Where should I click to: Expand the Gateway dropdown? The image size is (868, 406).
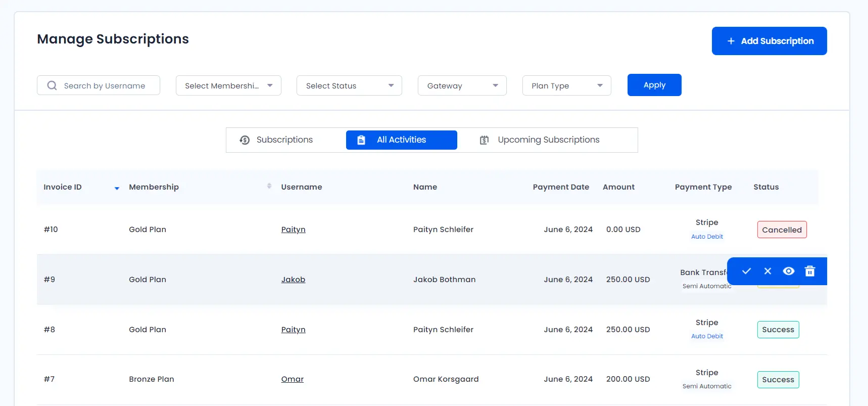click(x=462, y=85)
